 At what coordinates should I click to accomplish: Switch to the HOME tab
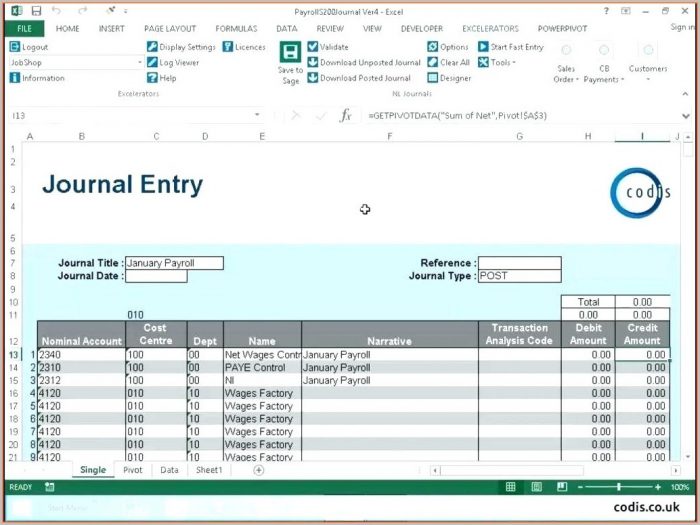67,29
